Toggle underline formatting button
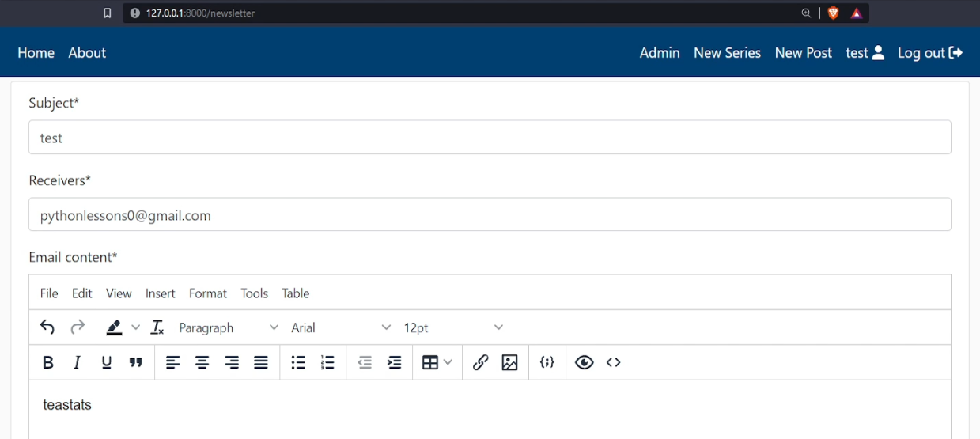 point(106,362)
